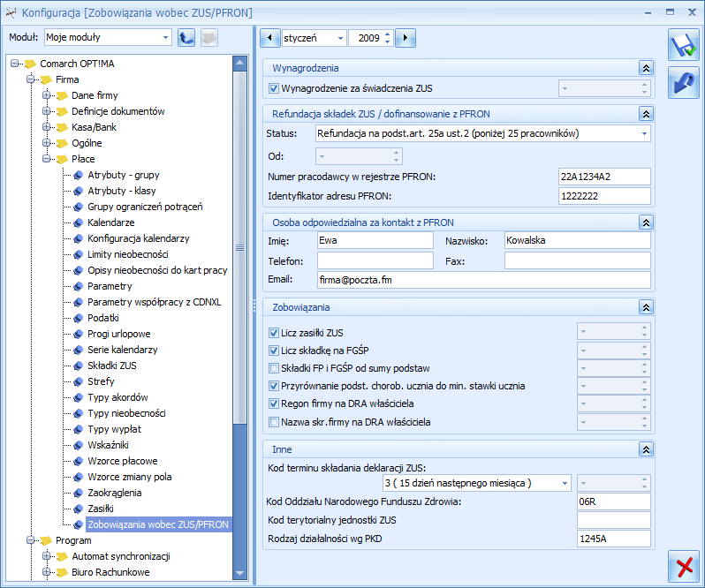Click the Nazwisko field containing Kowalska
Screen dimensions: 705x588
(x=577, y=240)
